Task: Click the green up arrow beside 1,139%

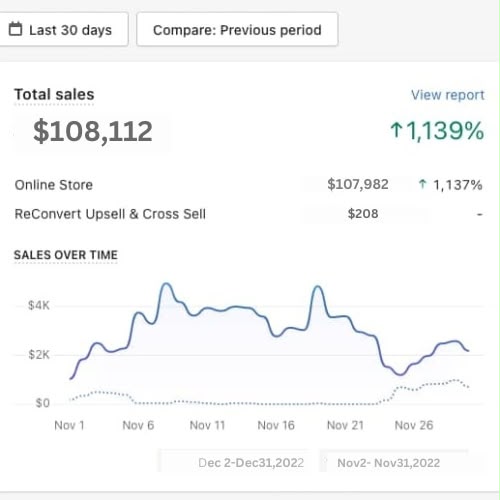Action: [396, 130]
